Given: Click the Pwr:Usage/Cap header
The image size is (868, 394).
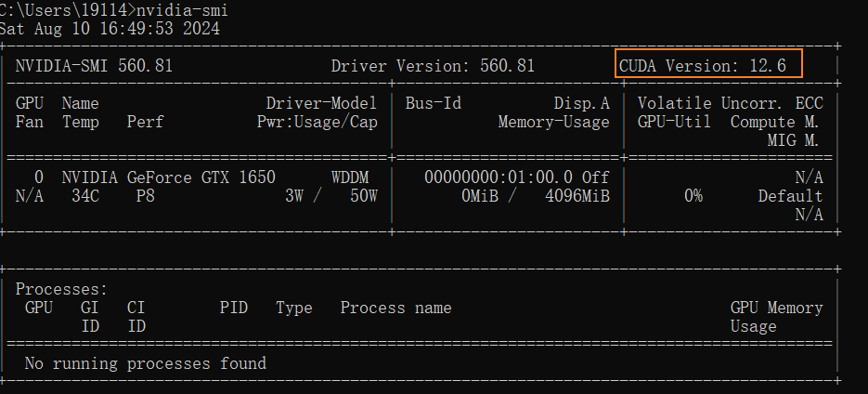Looking at the screenshot, I should pos(317,122).
